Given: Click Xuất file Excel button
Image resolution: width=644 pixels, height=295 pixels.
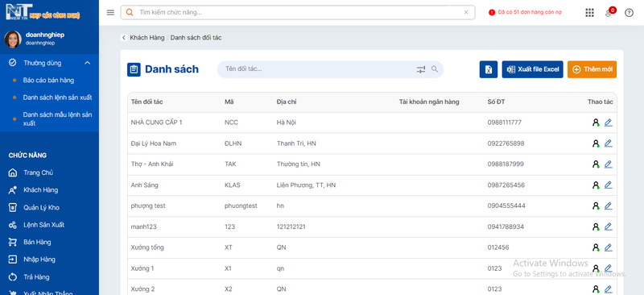Looking at the screenshot, I should point(532,69).
